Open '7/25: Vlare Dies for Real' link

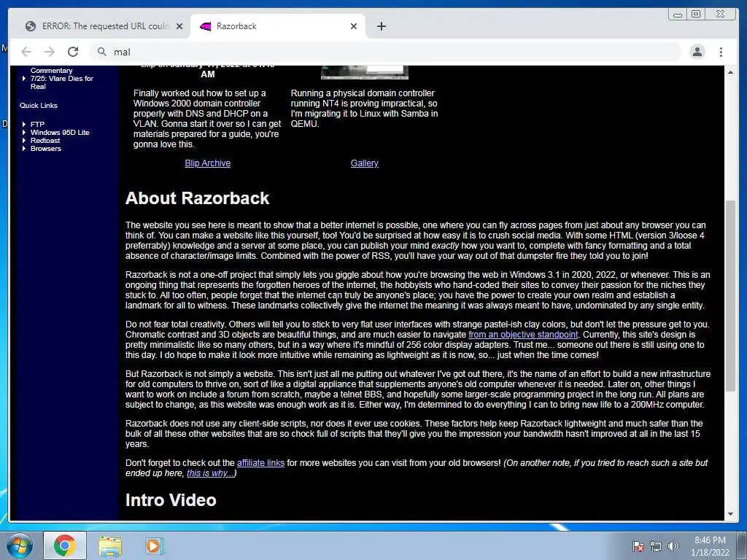[62, 82]
